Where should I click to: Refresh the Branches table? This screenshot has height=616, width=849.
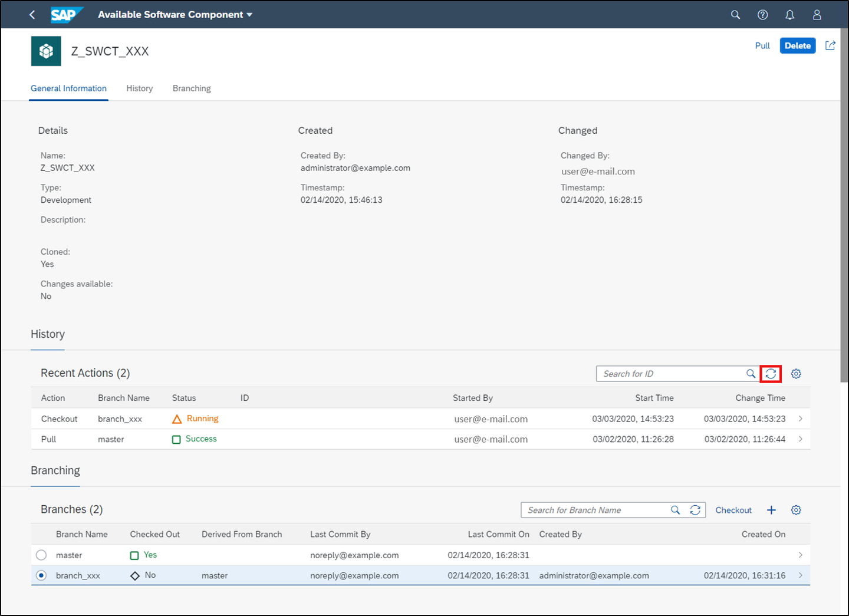695,510
